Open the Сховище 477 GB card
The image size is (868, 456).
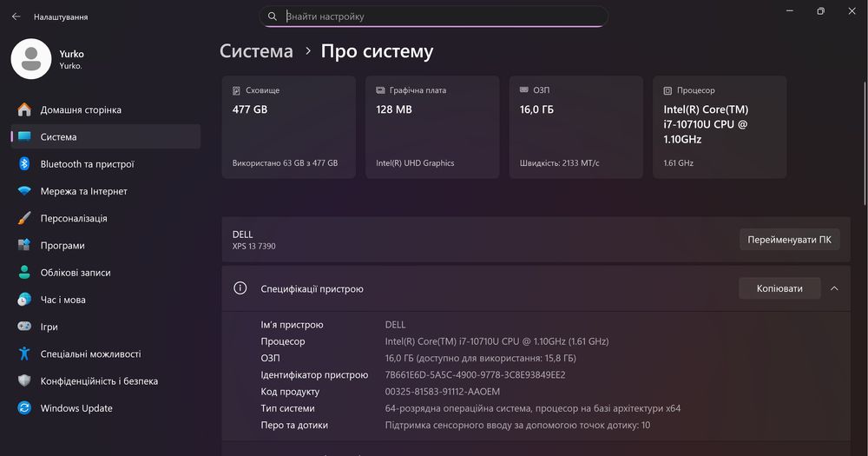click(288, 127)
